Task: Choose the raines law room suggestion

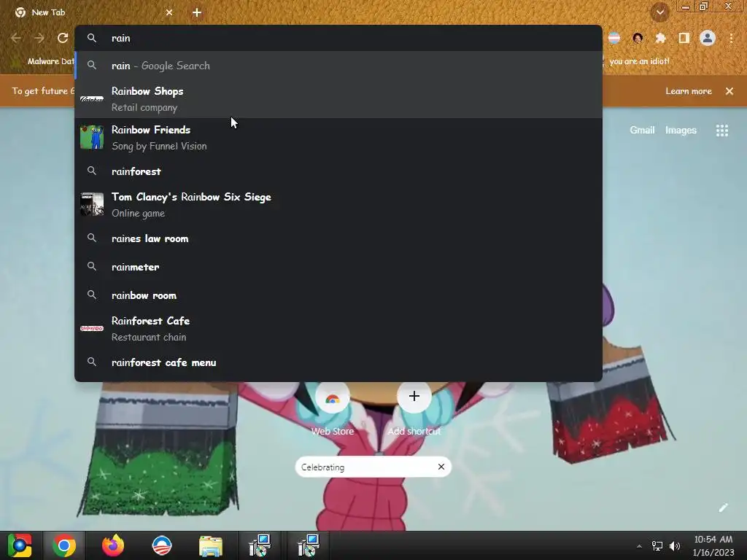Action: click(x=338, y=238)
